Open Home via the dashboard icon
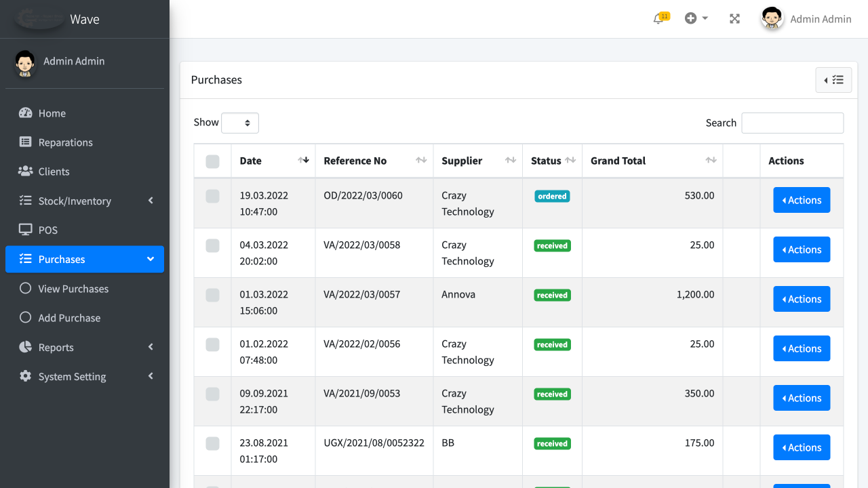This screenshot has height=488, width=868. (26, 113)
